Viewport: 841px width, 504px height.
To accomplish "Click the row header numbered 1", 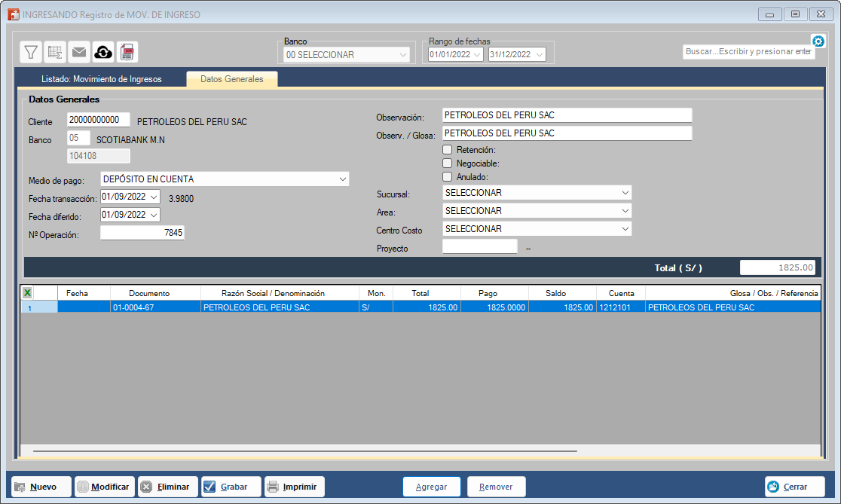I will [x=39, y=307].
